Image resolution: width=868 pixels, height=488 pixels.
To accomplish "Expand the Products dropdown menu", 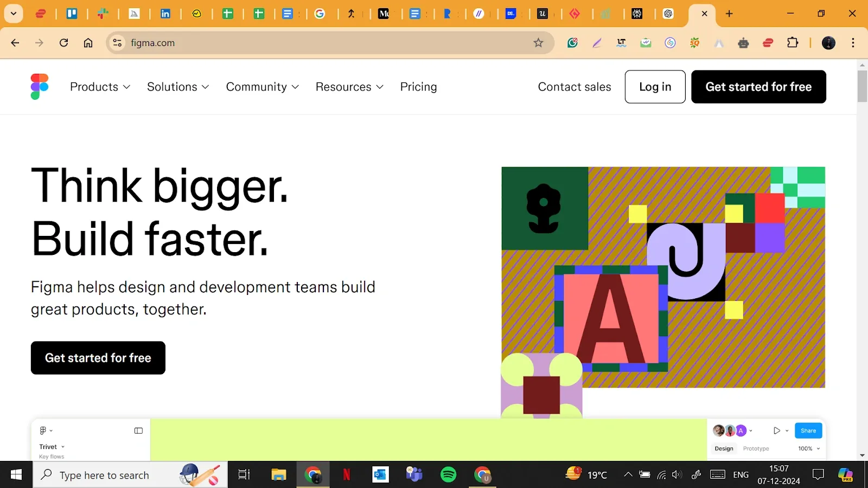I will tap(100, 87).
